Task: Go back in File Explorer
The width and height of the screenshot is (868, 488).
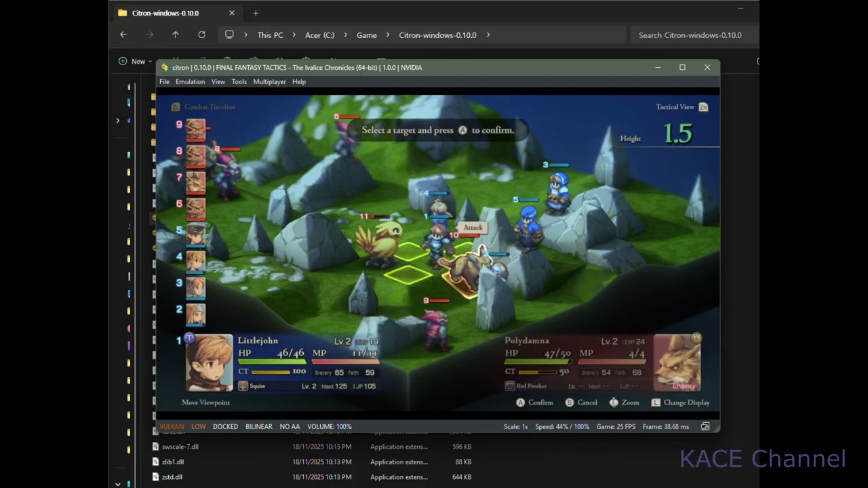Action: (123, 35)
